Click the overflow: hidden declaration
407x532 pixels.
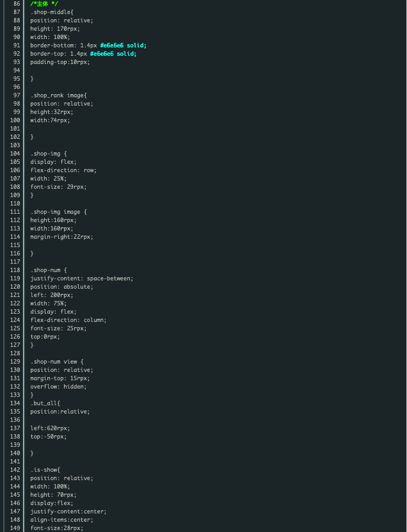pos(58,387)
